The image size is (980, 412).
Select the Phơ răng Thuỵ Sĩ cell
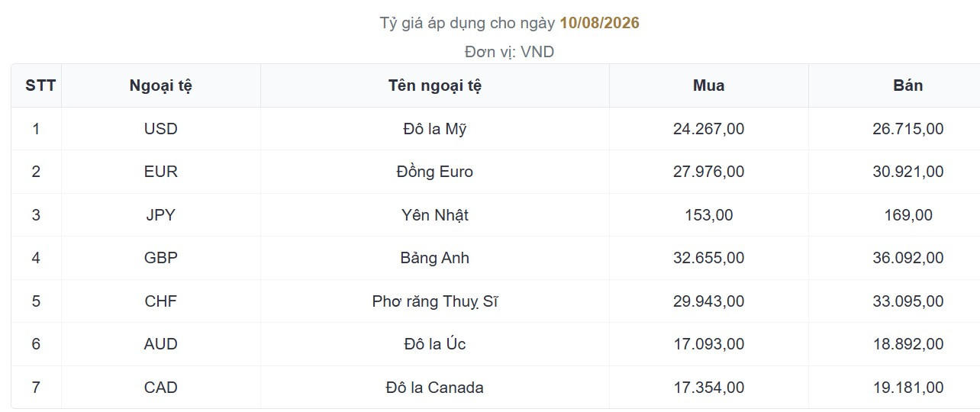(x=435, y=301)
